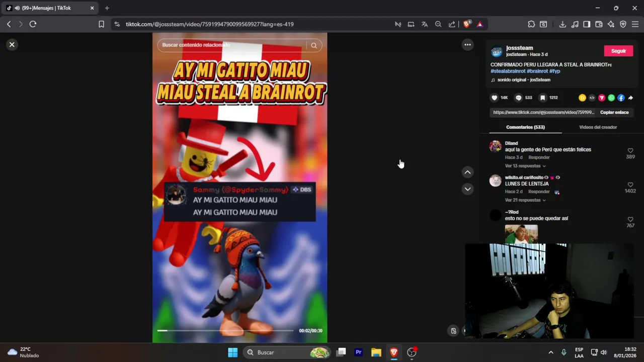Viewport: 644px width, 362px height.
Task: Open the Brave Rewards triangle icon
Action: pos(479,24)
